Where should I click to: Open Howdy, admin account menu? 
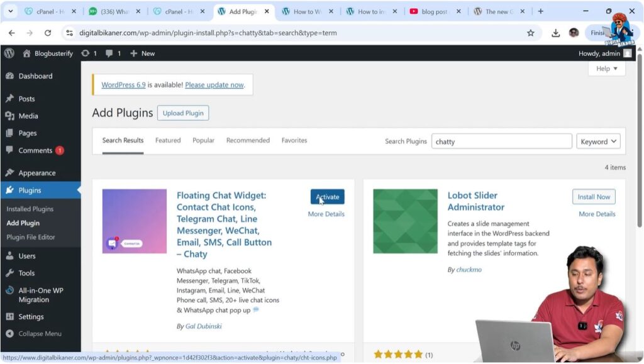pos(604,53)
